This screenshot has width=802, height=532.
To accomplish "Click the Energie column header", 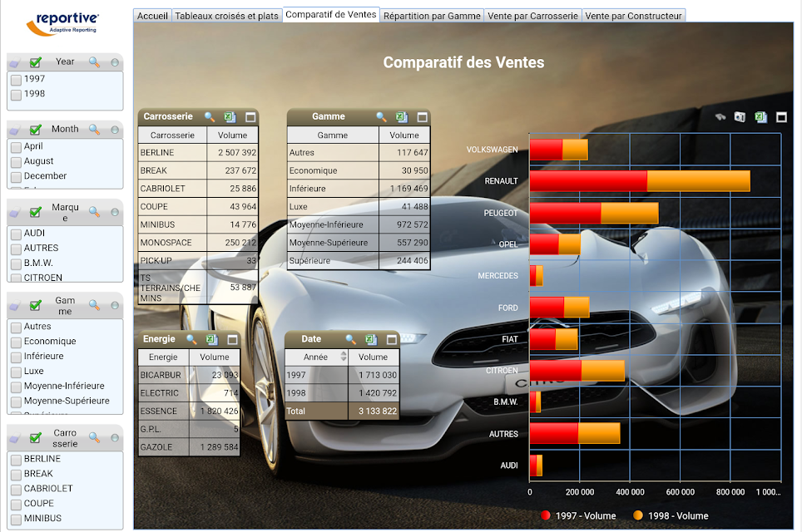I will tap(163, 357).
